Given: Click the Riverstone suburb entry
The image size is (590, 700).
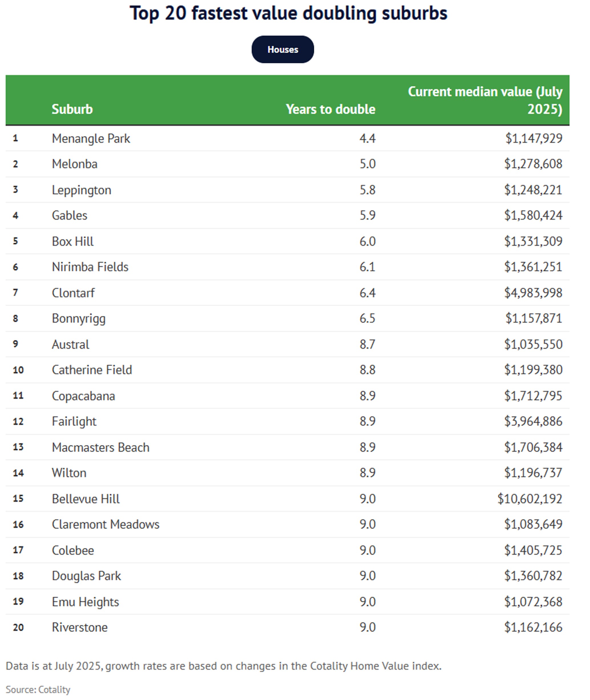Looking at the screenshot, I should pyautogui.click(x=80, y=627).
